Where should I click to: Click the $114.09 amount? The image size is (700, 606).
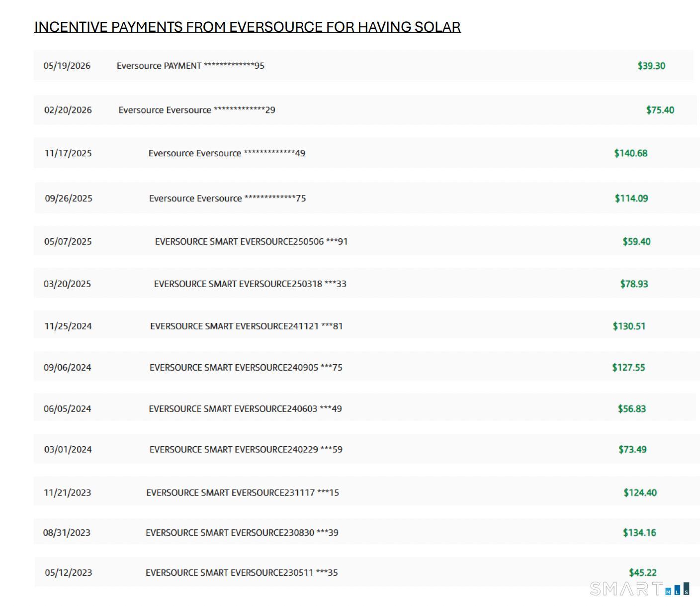(x=631, y=199)
